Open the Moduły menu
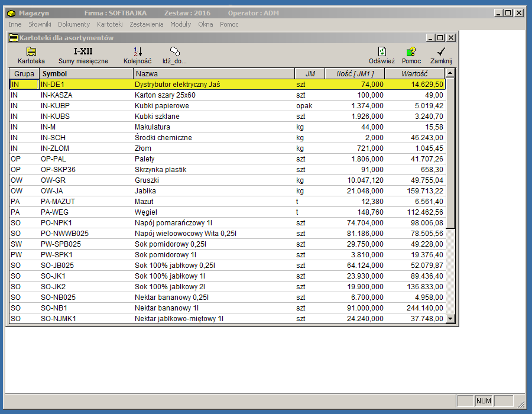 tap(181, 24)
